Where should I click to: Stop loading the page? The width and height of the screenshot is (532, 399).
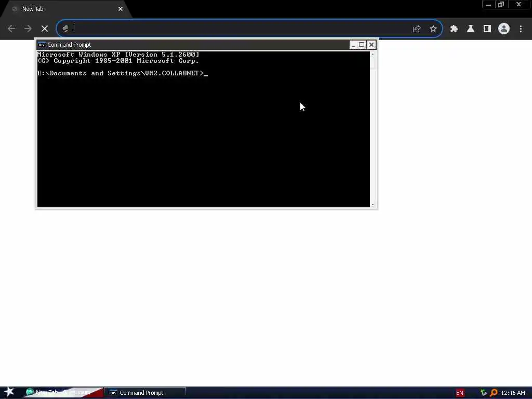coord(45,29)
